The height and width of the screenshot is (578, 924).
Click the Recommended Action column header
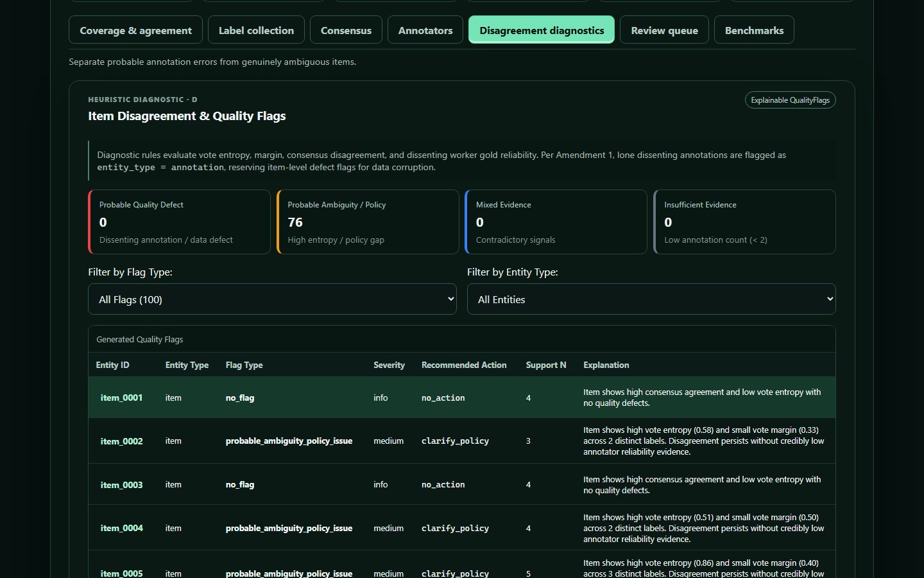click(x=464, y=365)
